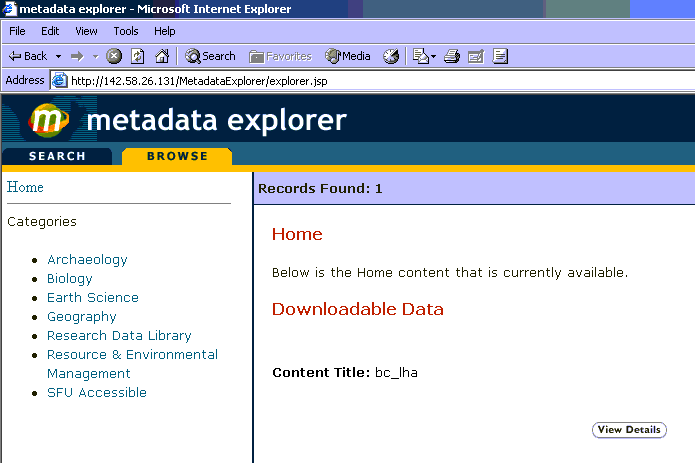Viewport: 699px width, 463px height.
Task: Go to the browser Home icon
Action: (x=161, y=56)
